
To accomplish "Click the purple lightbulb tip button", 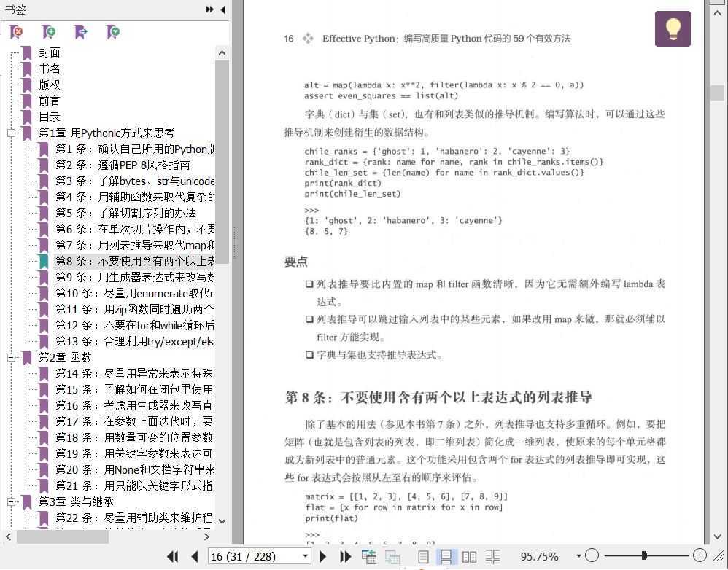I will 673,28.
